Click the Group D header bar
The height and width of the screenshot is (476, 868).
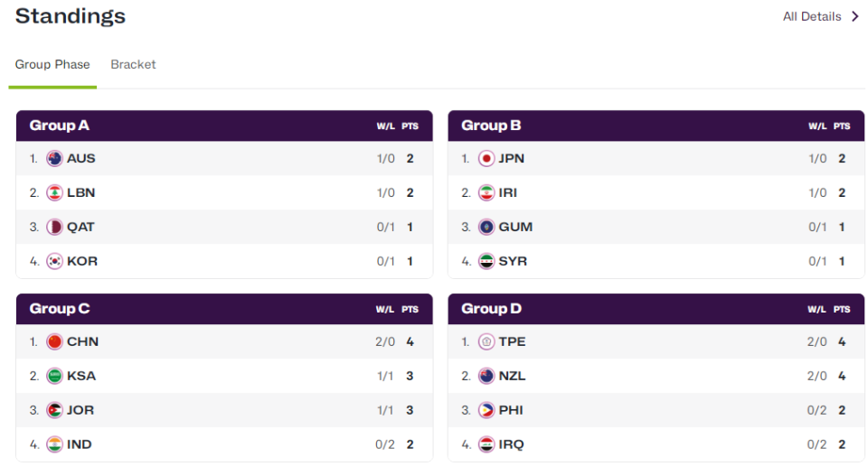[x=656, y=309]
